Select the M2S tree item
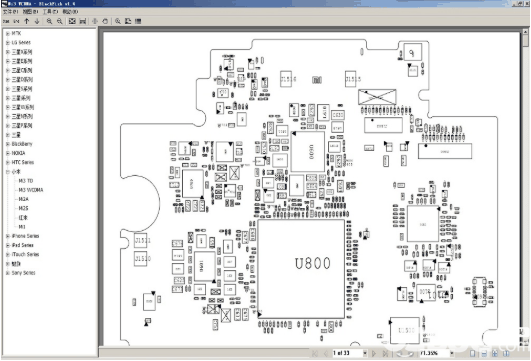Viewport: 531px width, 361px height. coord(23,208)
